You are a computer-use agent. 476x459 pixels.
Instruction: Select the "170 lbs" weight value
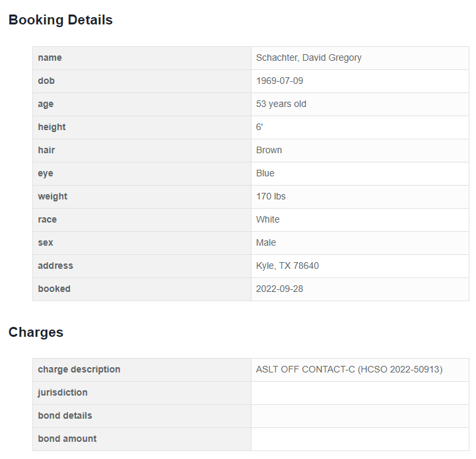click(271, 196)
